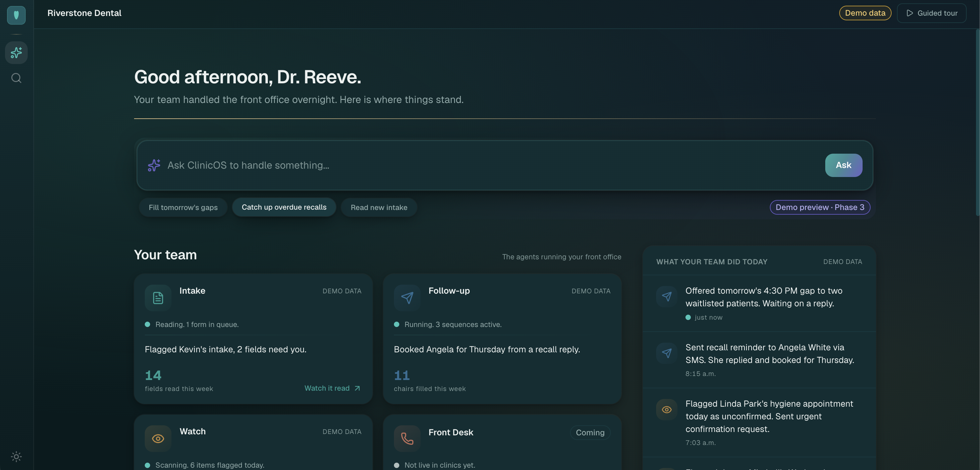Image resolution: width=980 pixels, height=470 pixels.
Task: Click the tooth logo icon in sidebar
Action: point(16,15)
